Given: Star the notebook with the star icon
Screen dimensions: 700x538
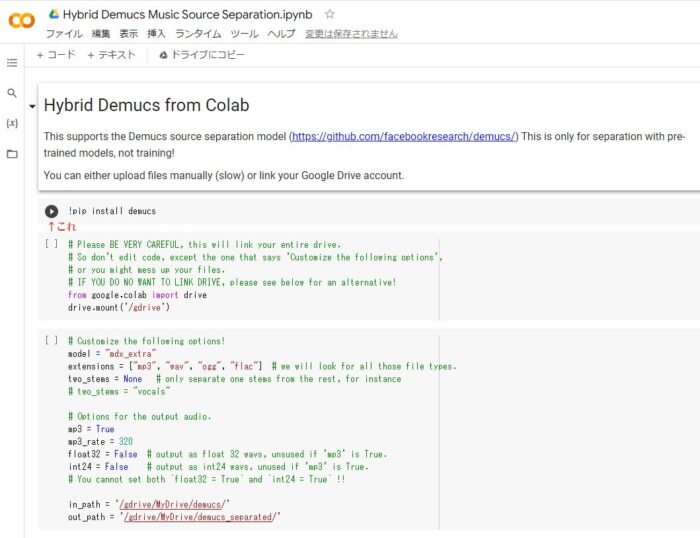Looking at the screenshot, I should [x=329, y=14].
